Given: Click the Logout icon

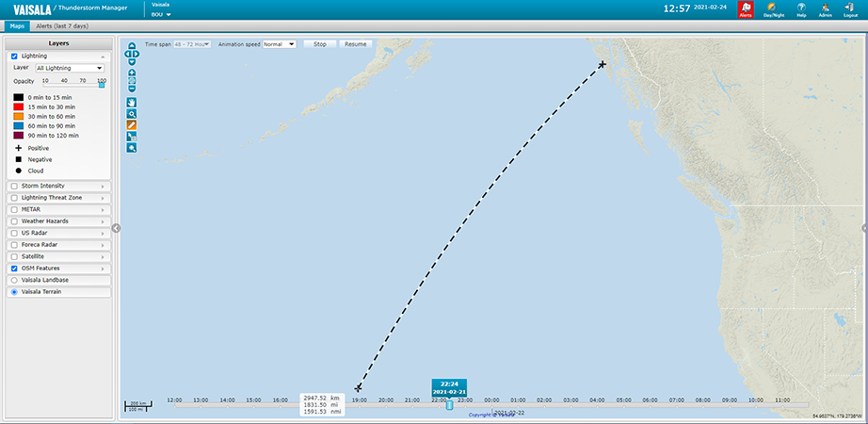Looking at the screenshot, I should 850,9.
